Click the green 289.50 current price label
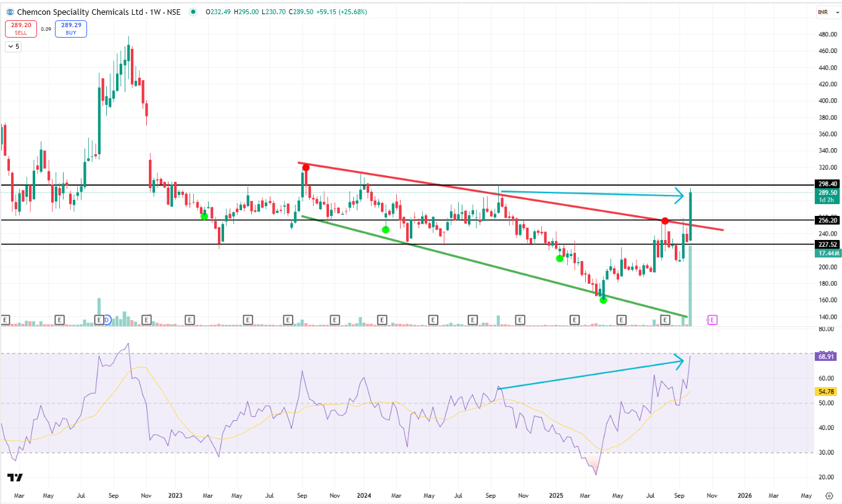Screen dimensions: 842x504 (x=827, y=192)
